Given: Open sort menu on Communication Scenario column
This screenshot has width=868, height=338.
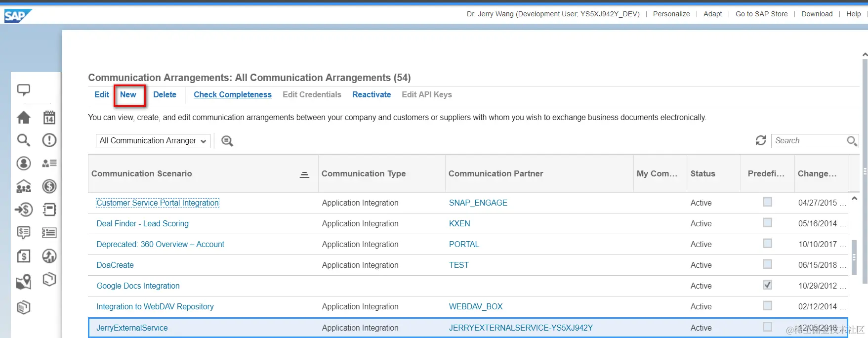Looking at the screenshot, I should click(304, 174).
